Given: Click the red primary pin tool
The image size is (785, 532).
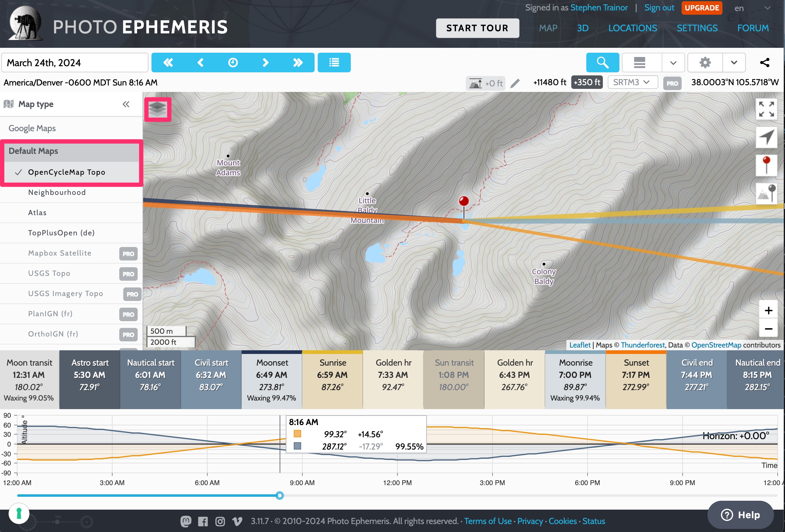Looking at the screenshot, I should 766,165.
